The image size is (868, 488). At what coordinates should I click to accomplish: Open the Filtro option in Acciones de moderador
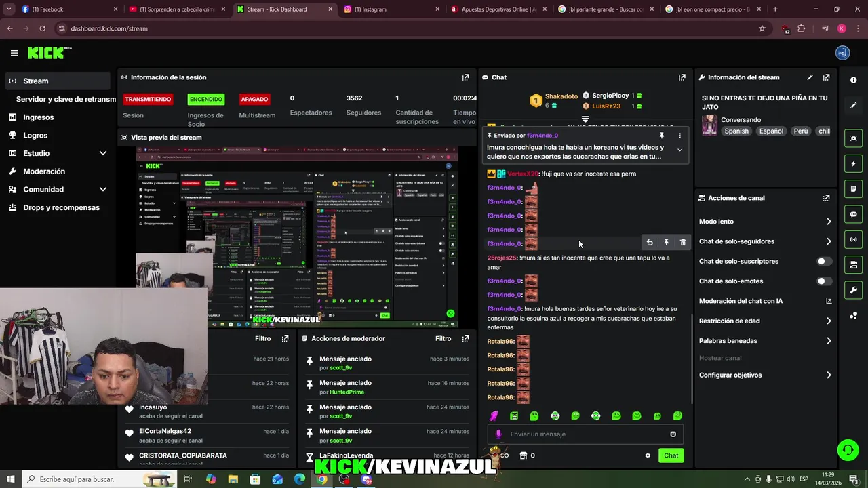coord(443,338)
